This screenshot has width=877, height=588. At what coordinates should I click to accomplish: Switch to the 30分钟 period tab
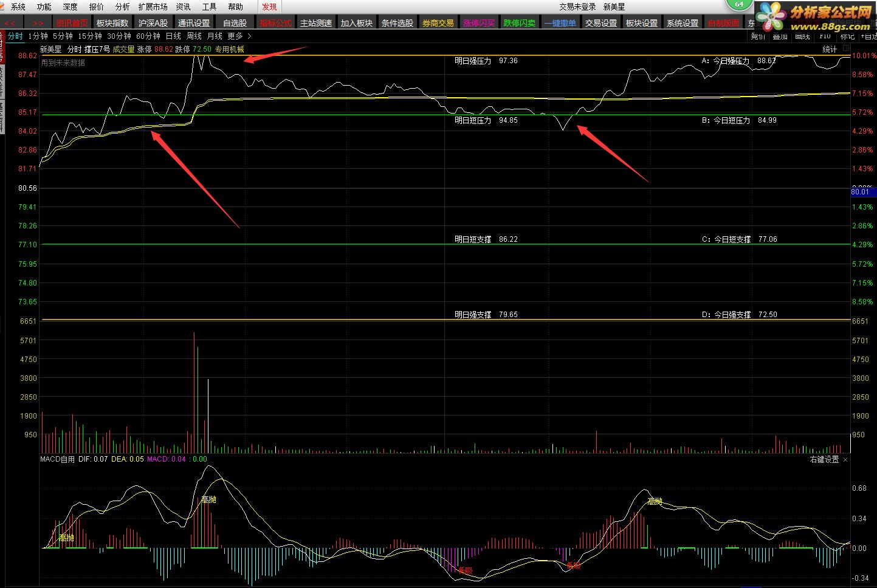119,36
